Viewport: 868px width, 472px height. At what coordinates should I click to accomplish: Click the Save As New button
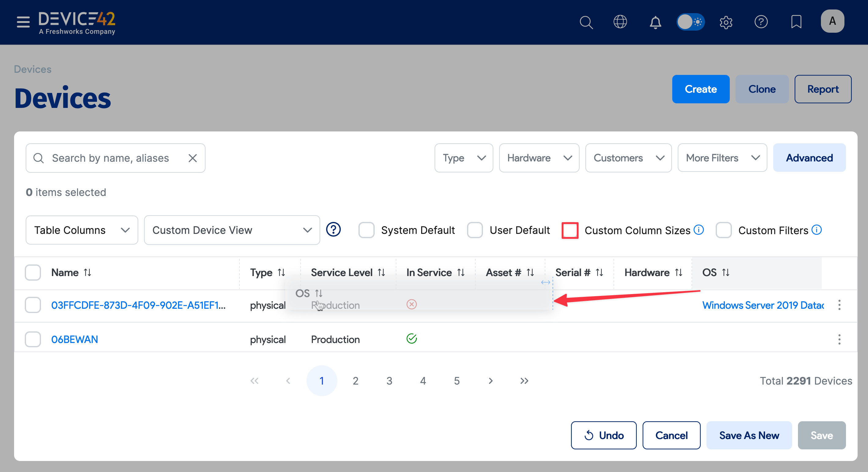[x=749, y=435]
